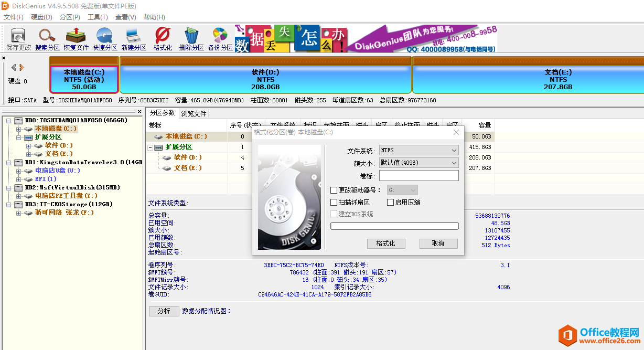This screenshot has height=350, width=644.
Task: Click drive icon beside EFI(1)
Action: coord(28,179)
